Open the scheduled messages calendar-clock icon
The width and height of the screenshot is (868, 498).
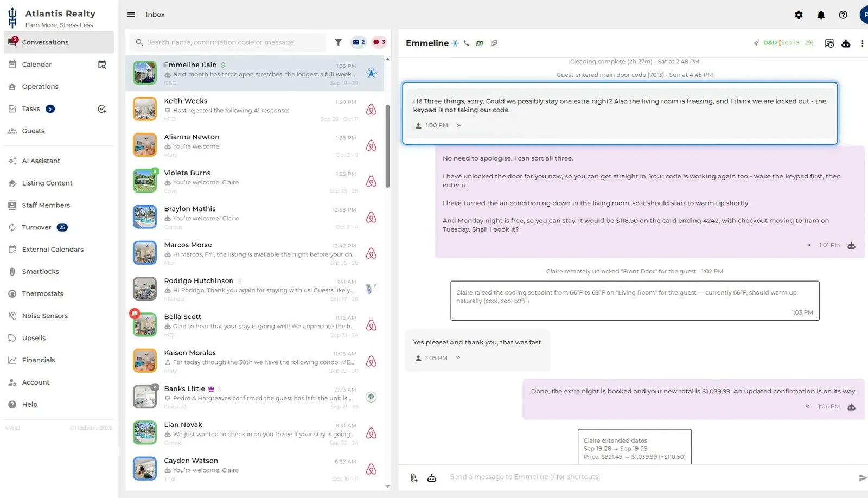click(829, 43)
